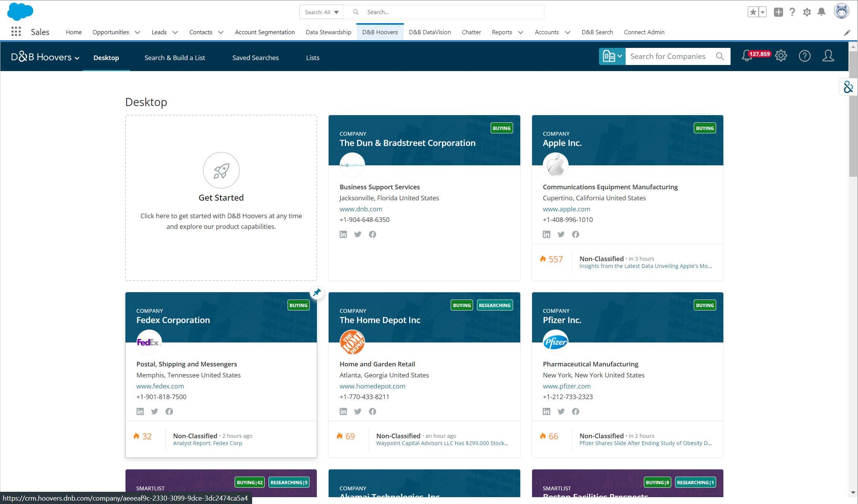The width and height of the screenshot is (858, 504).
Task: Open Global Actions plus icon
Action: [778, 12]
